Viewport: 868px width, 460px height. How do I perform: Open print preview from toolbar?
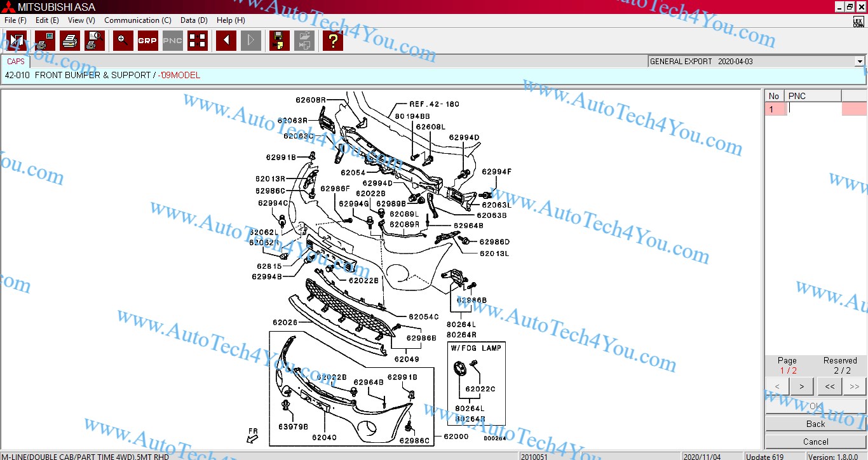point(95,41)
